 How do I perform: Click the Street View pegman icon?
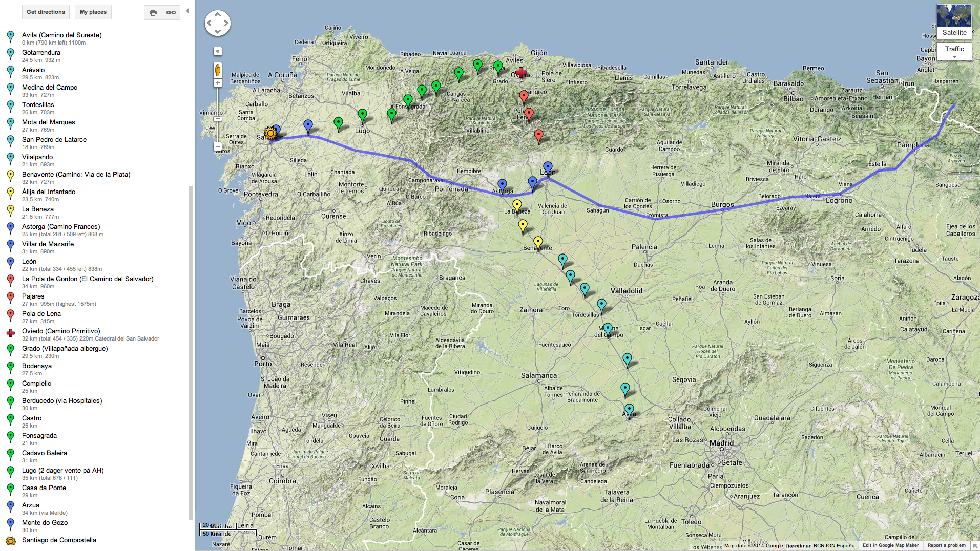coord(218,70)
